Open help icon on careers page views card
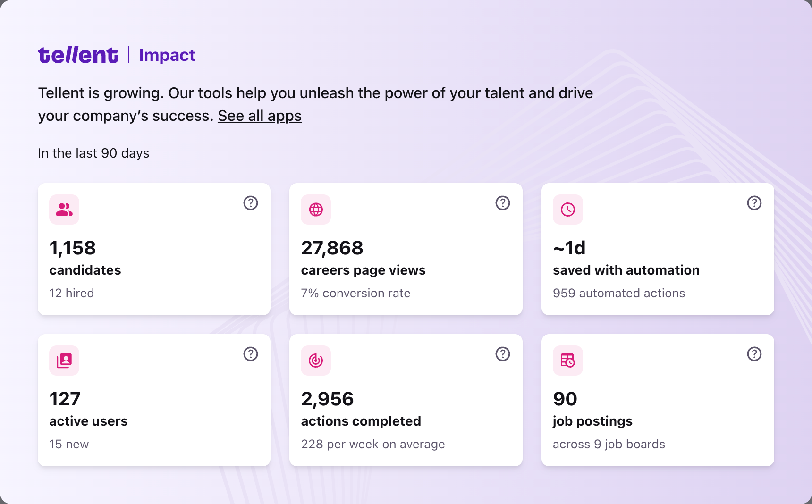The image size is (812, 504). (x=503, y=203)
